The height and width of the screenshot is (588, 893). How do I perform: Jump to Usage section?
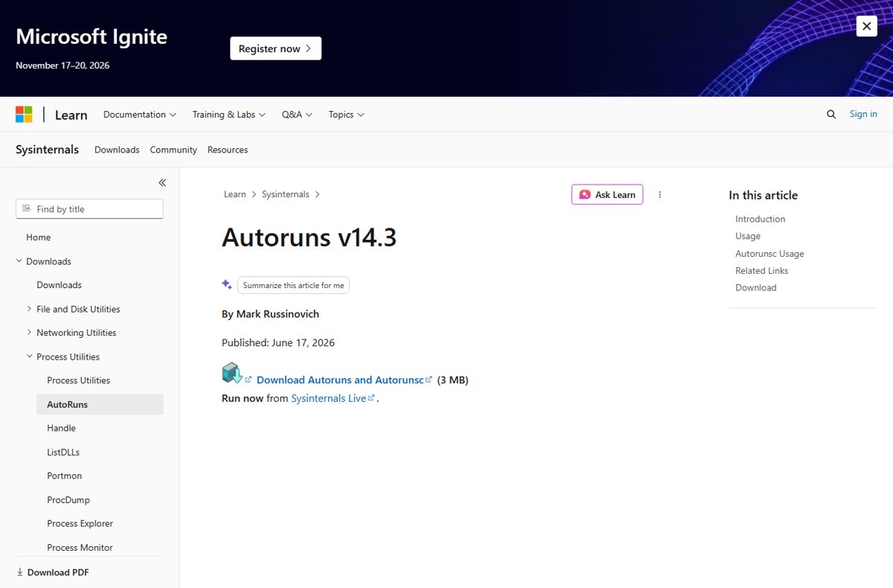coord(748,236)
